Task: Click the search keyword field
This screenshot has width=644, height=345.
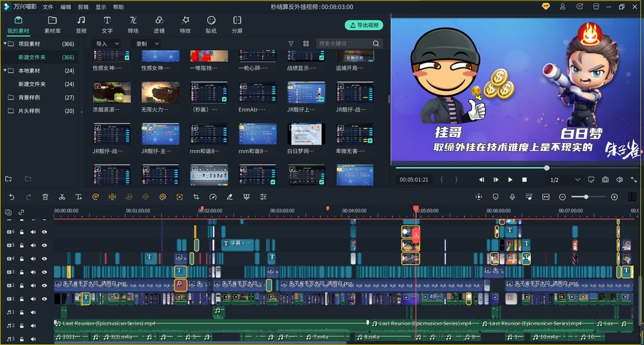Action: (x=349, y=43)
